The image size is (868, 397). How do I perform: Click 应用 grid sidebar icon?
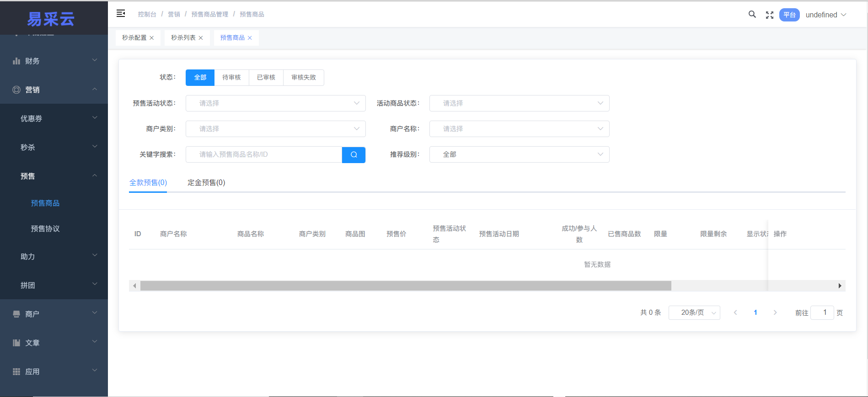tap(16, 371)
